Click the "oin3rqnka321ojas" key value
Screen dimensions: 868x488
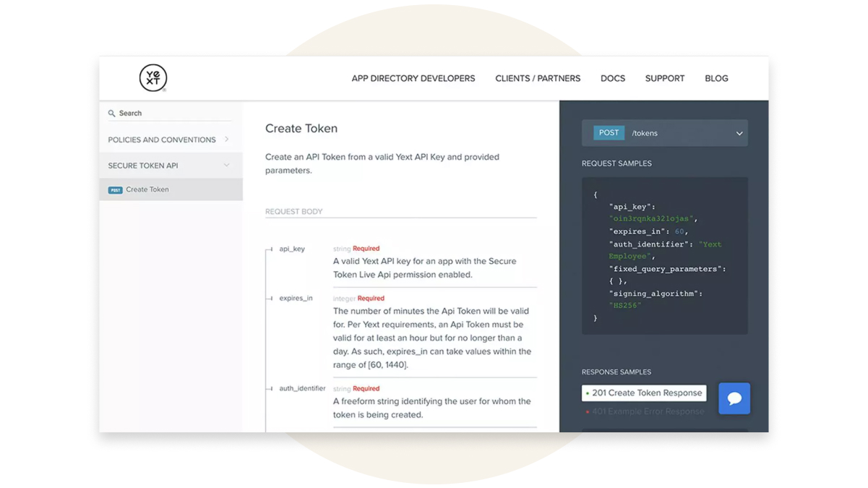coord(653,218)
